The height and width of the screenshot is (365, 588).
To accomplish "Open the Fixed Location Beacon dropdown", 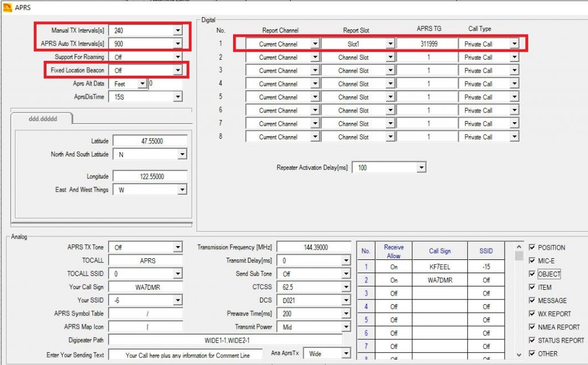I will pyautogui.click(x=178, y=70).
